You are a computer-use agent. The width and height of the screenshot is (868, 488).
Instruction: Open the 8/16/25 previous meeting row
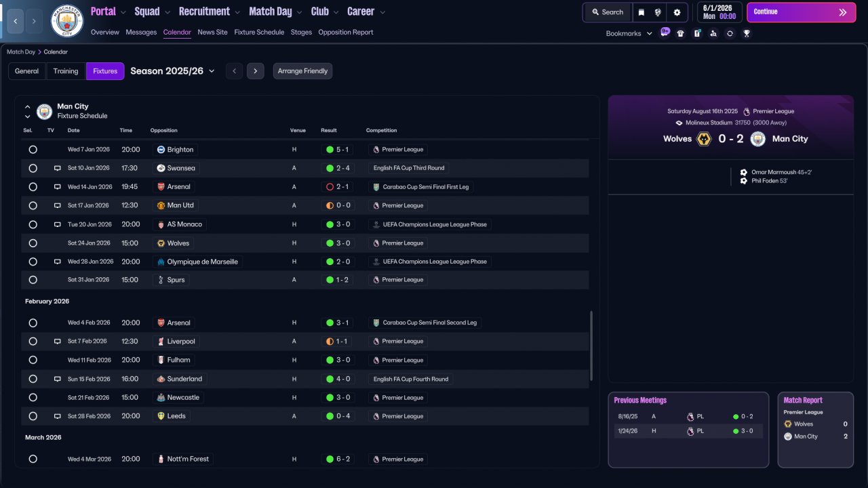point(688,417)
